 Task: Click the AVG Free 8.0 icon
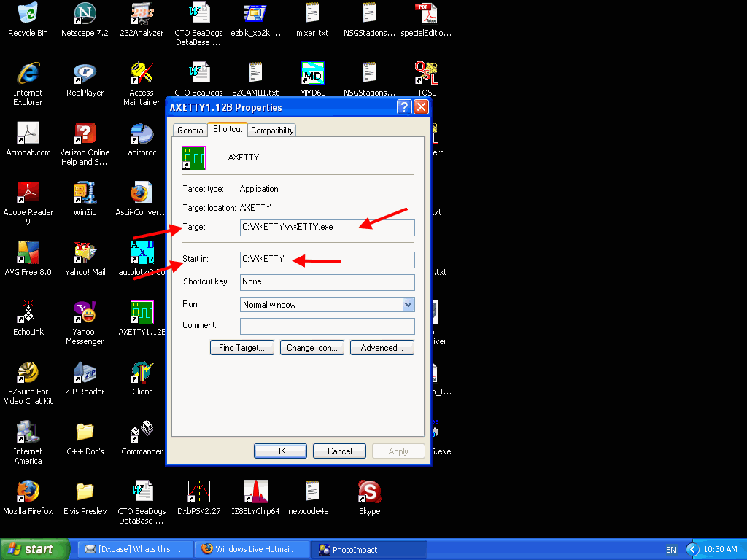tap(28, 253)
